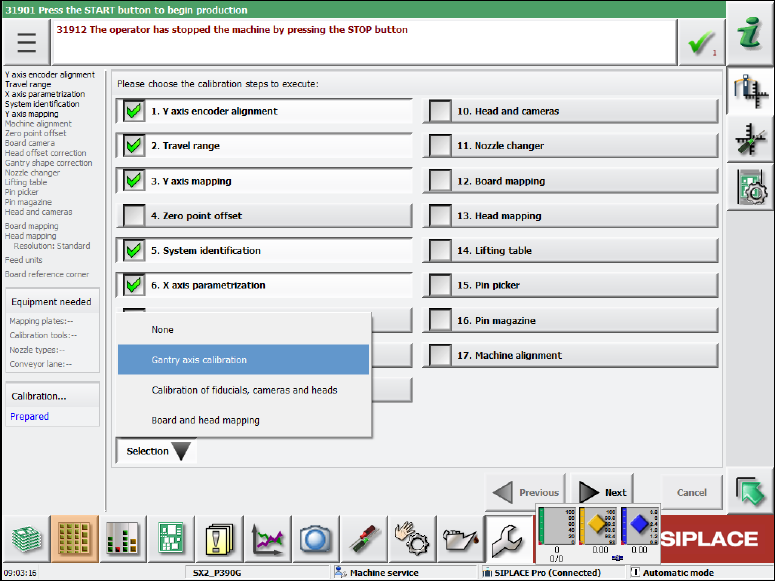Click the yellow diamond gauge indicator
775x581 pixels.
point(598,526)
